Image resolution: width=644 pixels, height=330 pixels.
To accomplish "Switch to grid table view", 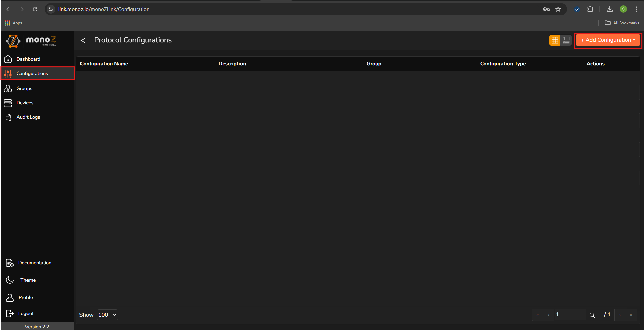I will 555,40.
